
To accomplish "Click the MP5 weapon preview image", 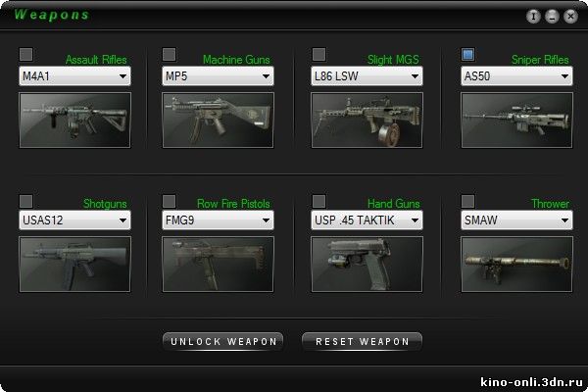I will click(218, 121).
